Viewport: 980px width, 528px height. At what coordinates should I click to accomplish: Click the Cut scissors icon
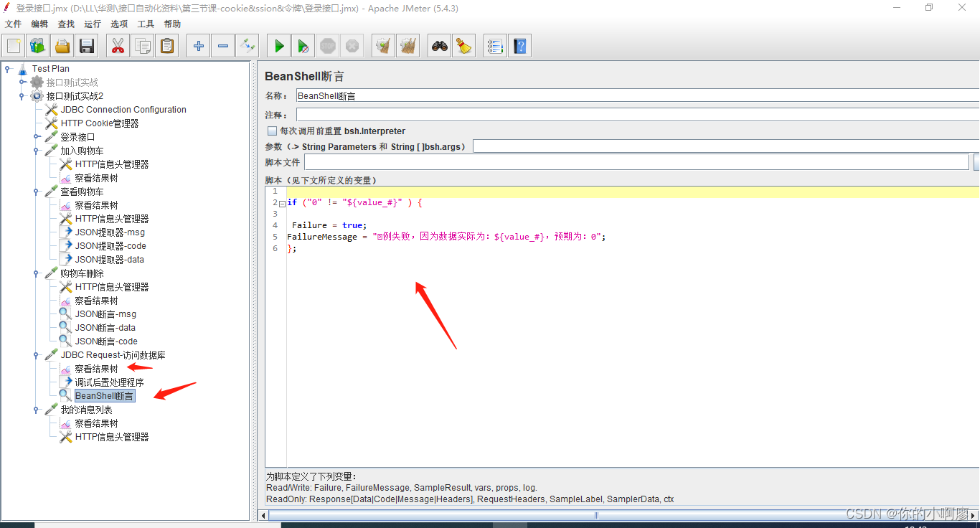point(118,46)
